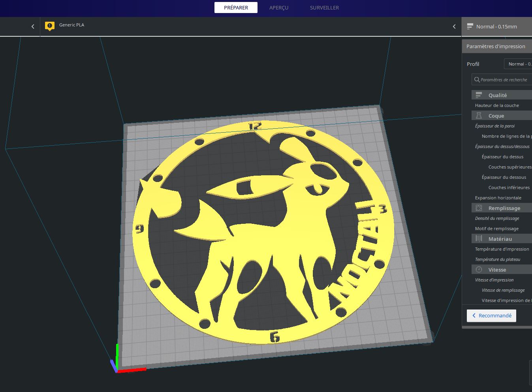Image resolution: width=532 pixels, height=392 pixels.
Task: Click the Matériau material lines icon
Action: coord(479,238)
